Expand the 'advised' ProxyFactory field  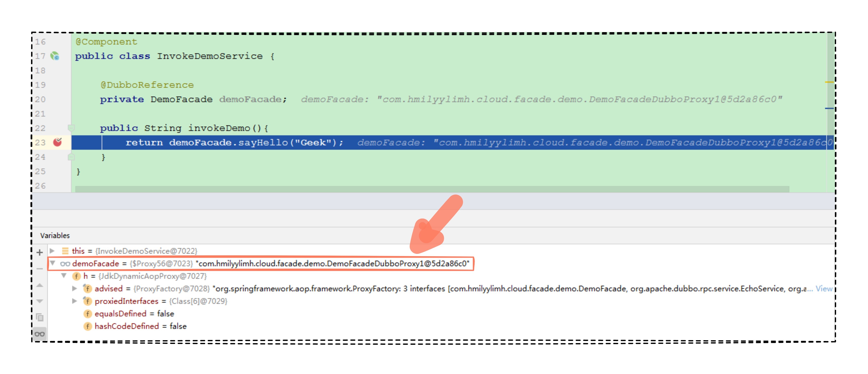74,288
